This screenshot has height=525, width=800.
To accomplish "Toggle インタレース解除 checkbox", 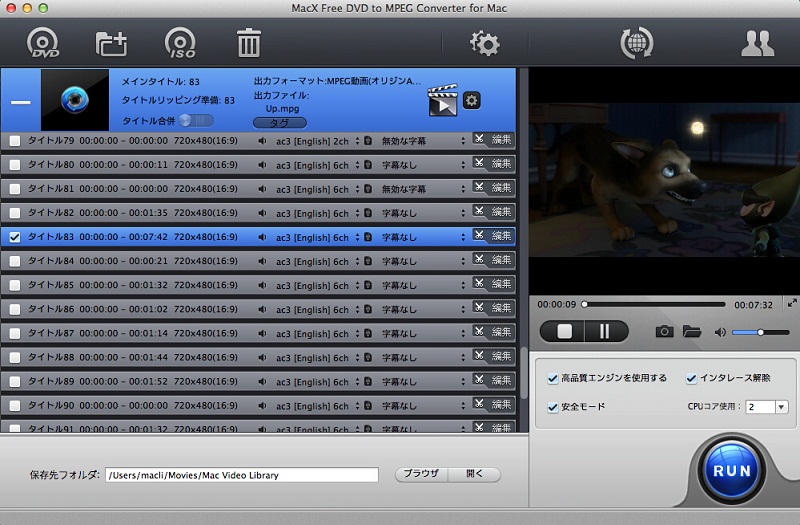I will tap(691, 379).
